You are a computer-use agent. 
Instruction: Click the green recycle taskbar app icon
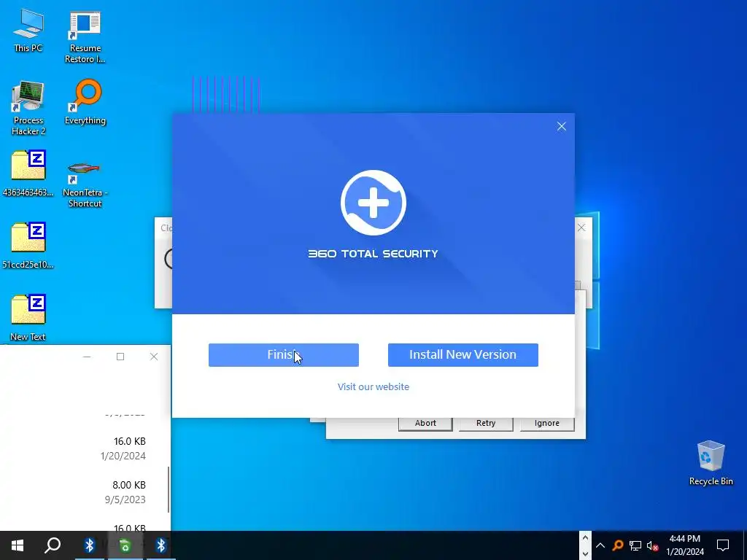tap(125, 545)
